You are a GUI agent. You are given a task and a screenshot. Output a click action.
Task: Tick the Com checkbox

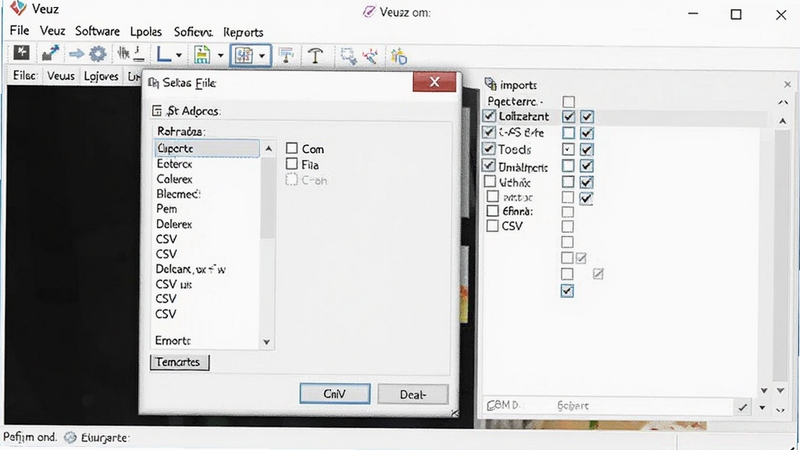coord(291,148)
